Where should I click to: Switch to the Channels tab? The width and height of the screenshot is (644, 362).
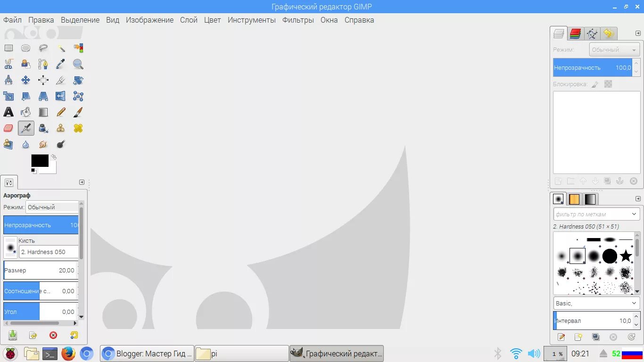575,33
